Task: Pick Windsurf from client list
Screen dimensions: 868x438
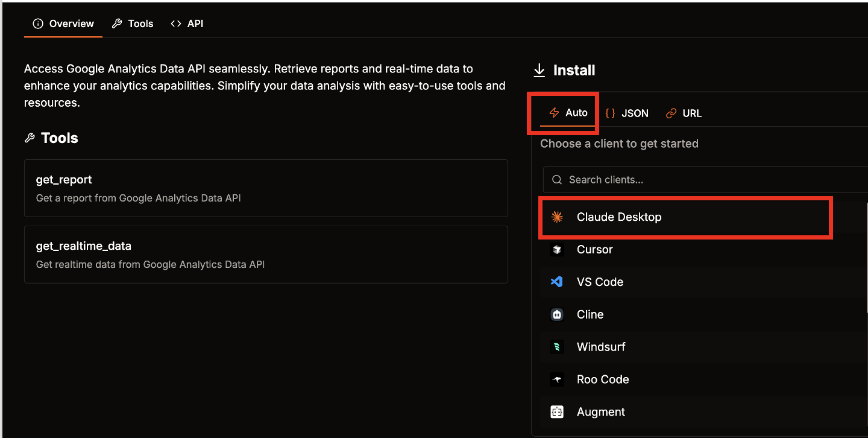Action: pyautogui.click(x=704, y=347)
